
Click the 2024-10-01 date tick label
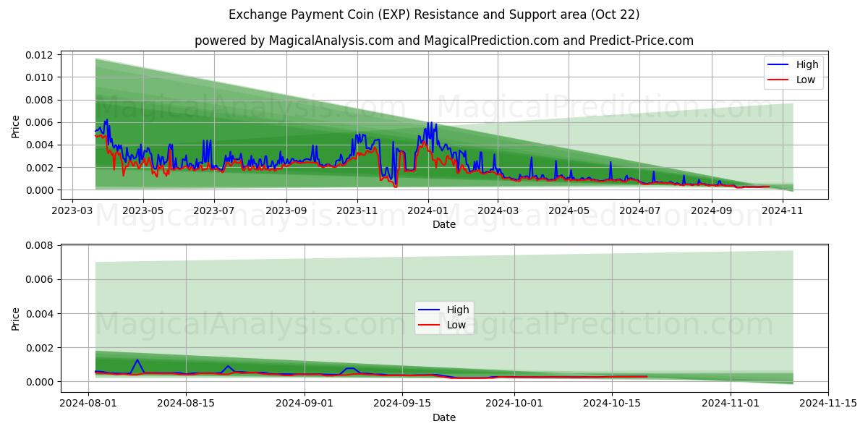click(514, 403)
